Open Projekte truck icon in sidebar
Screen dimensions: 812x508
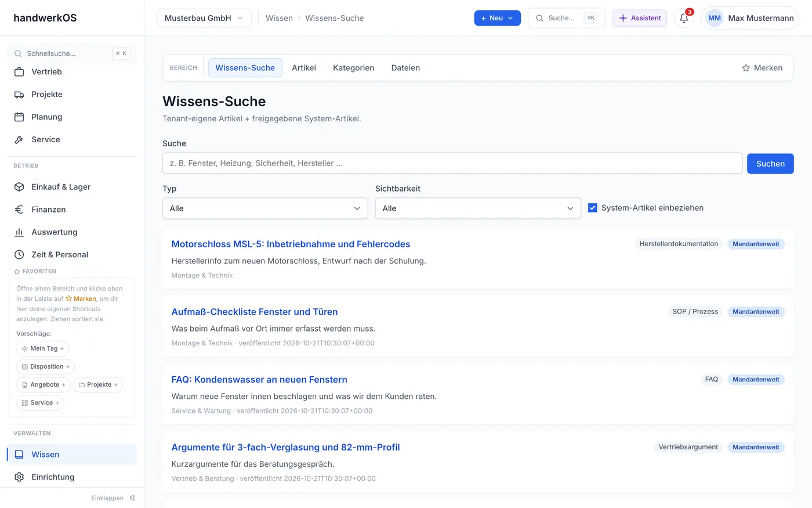click(19, 95)
